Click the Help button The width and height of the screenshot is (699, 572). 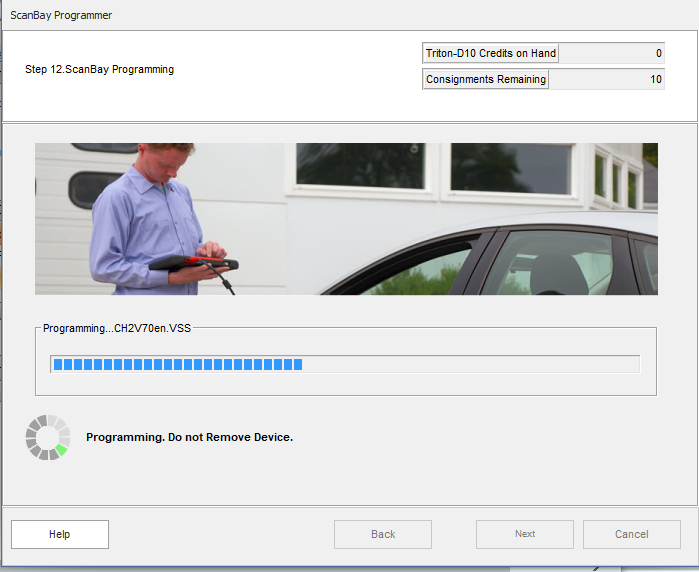pos(60,534)
